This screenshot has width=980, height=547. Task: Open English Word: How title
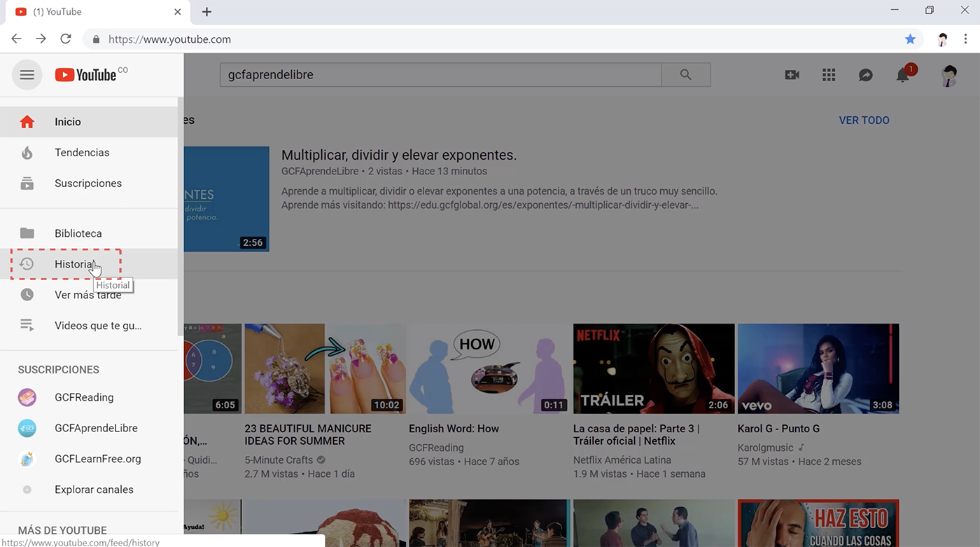click(454, 429)
